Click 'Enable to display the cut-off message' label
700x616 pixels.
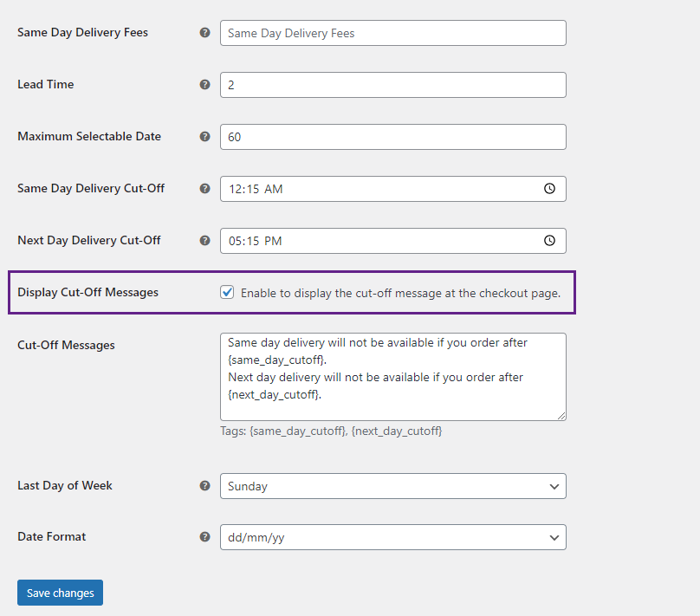coord(400,293)
